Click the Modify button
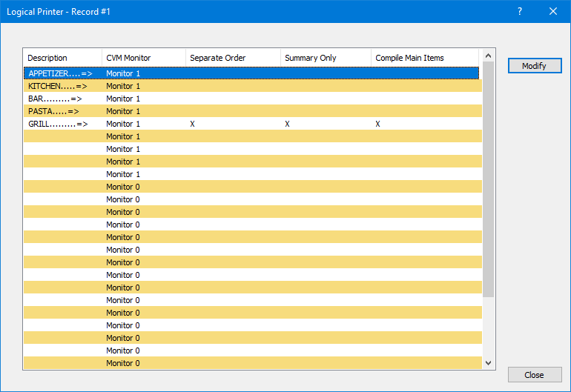 coord(534,66)
